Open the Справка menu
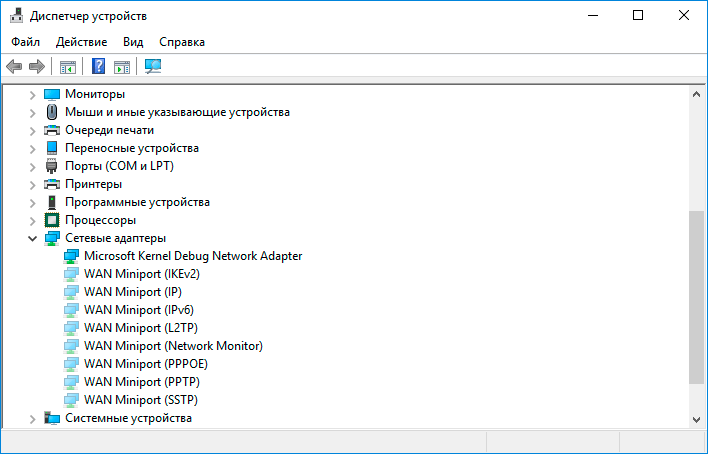Screen dimensions: 708x454 pos(182,42)
